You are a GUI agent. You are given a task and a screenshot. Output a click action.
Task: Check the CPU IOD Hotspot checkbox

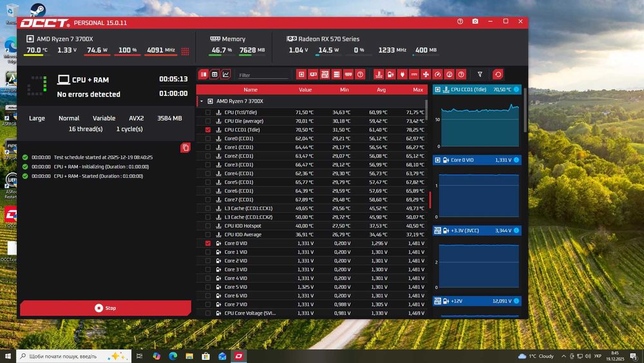pos(208,226)
